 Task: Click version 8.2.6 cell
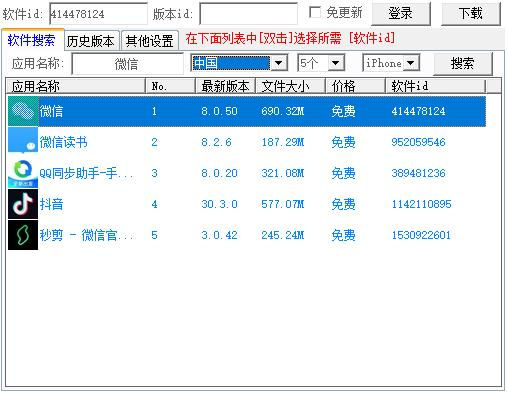(216, 142)
